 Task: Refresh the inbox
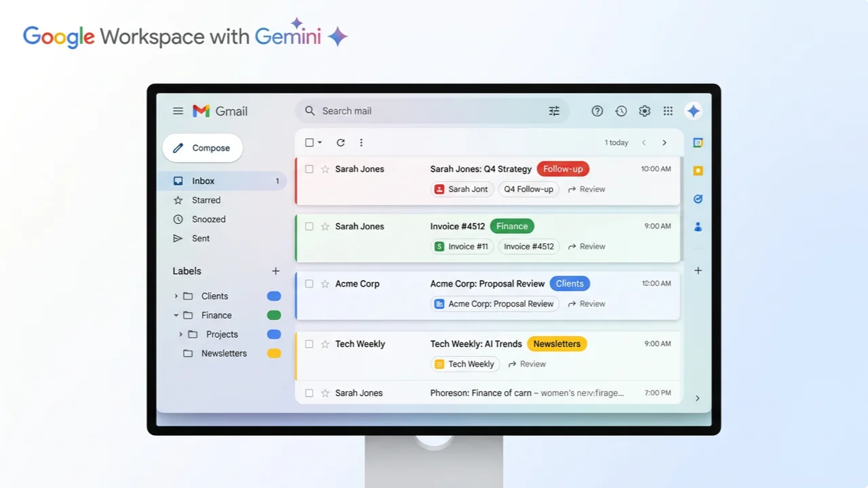click(340, 143)
